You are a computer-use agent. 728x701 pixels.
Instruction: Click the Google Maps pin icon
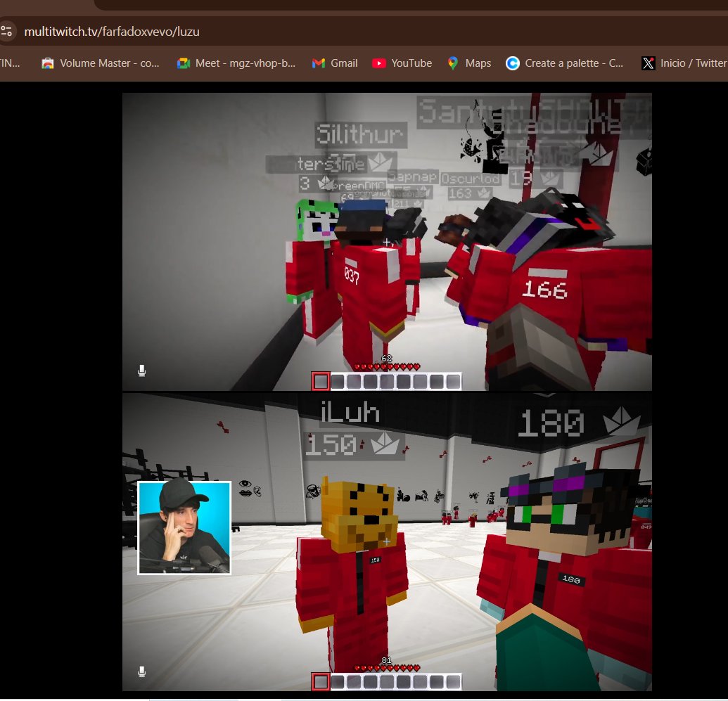(x=453, y=63)
